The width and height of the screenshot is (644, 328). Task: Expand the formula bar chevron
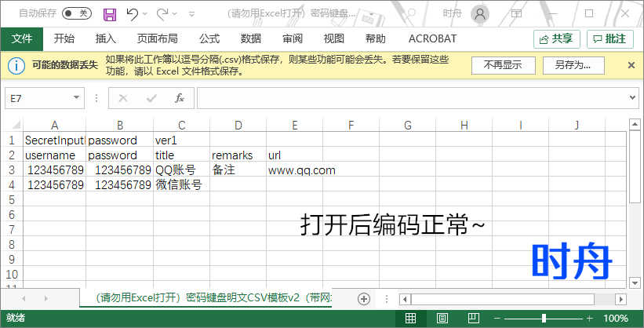point(632,98)
